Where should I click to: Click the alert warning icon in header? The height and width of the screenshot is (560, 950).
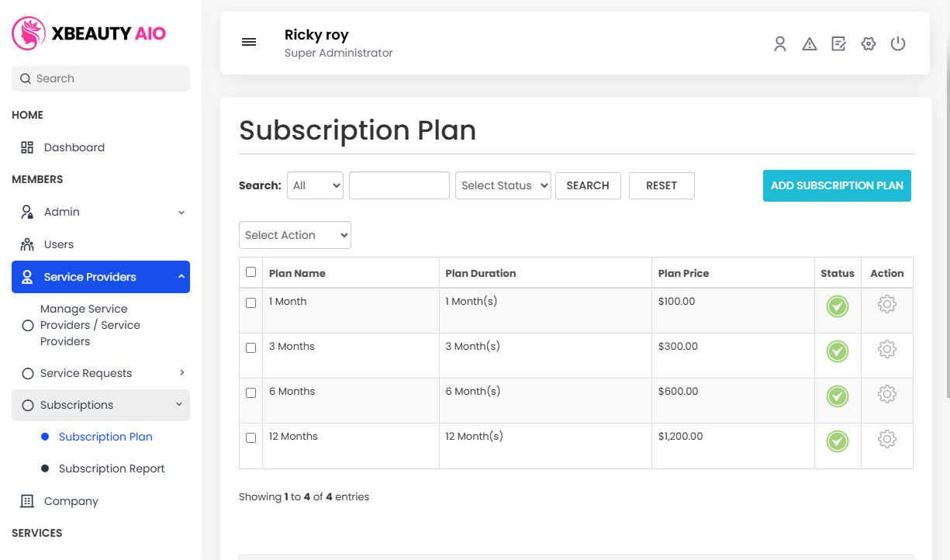tap(809, 44)
